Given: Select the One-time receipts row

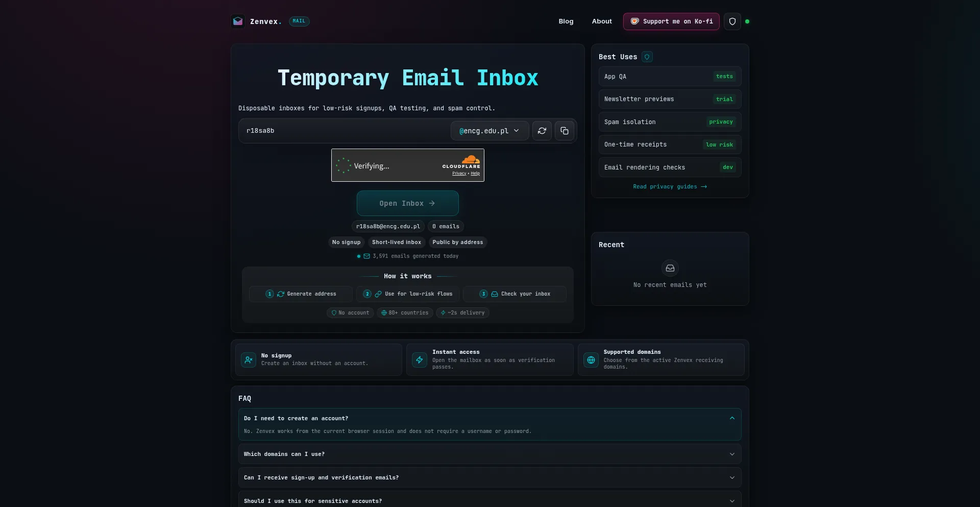Looking at the screenshot, I should pyautogui.click(x=670, y=144).
